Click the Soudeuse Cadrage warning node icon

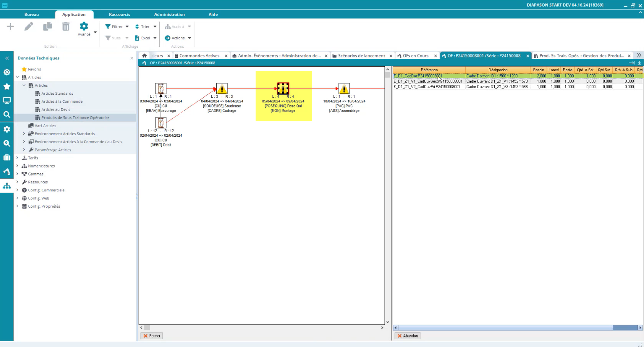(222, 89)
